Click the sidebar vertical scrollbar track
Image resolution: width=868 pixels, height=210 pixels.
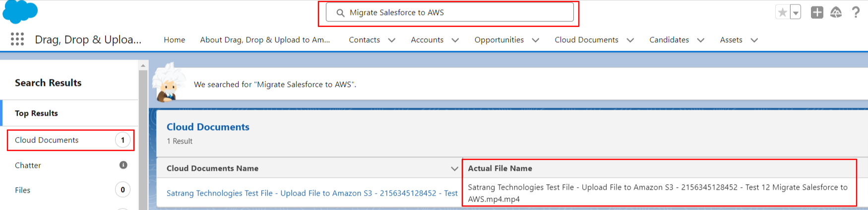click(143, 140)
